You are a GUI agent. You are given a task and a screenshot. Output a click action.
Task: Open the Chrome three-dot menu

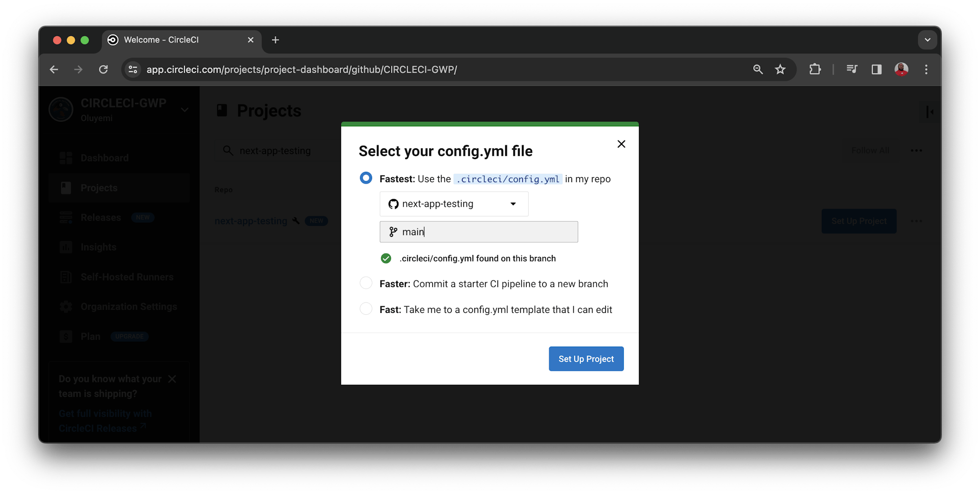pyautogui.click(x=926, y=70)
